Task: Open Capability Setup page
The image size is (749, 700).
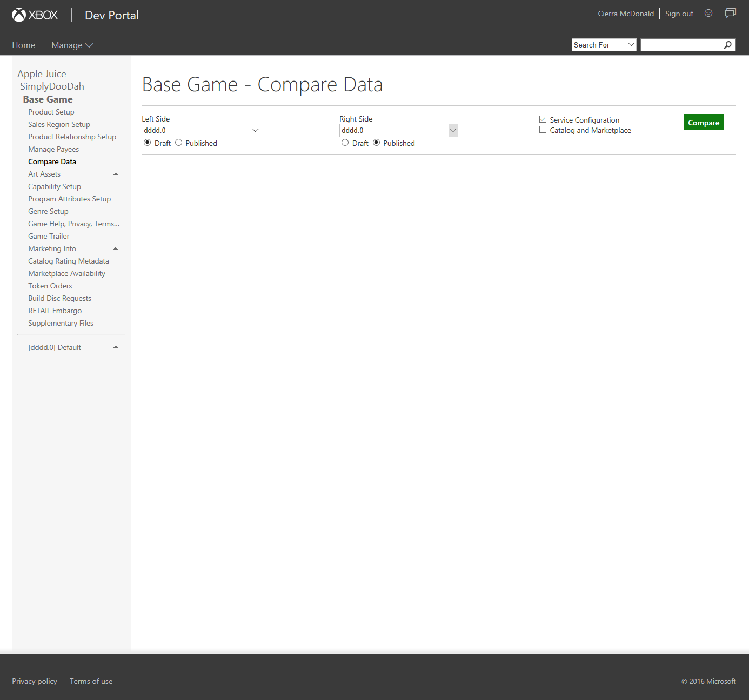Action: tap(55, 186)
